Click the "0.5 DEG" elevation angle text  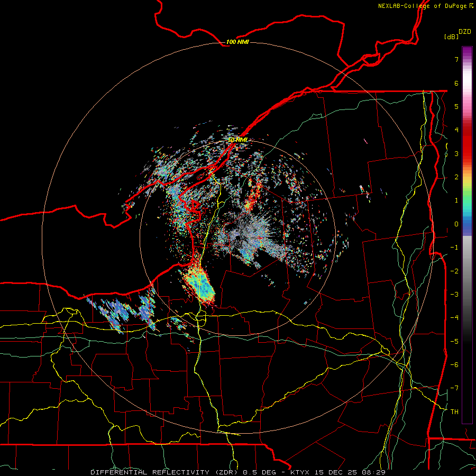pos(260,472)
